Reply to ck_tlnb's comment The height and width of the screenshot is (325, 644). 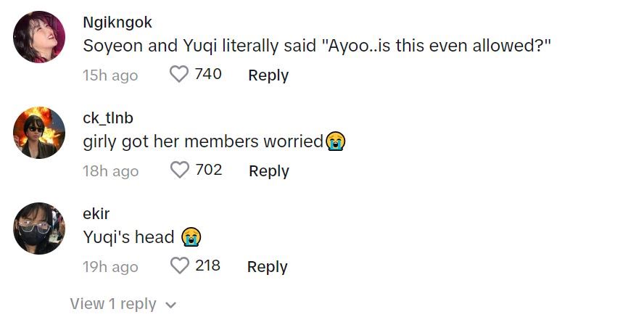click(x=269, y=171)
